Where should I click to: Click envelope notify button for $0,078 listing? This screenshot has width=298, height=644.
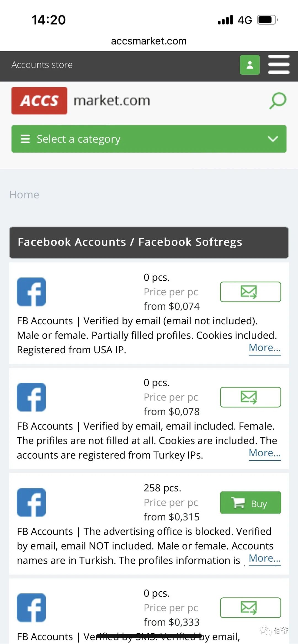251,397
